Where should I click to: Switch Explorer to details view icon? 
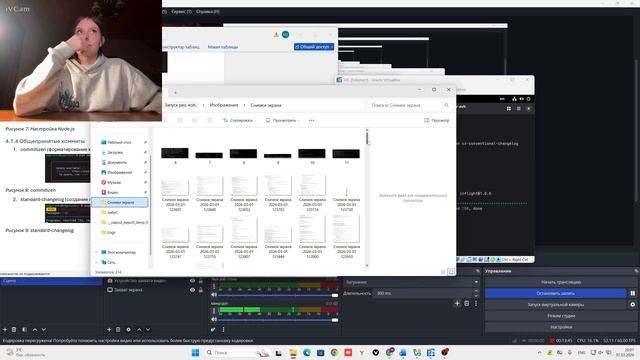point(443,272)
